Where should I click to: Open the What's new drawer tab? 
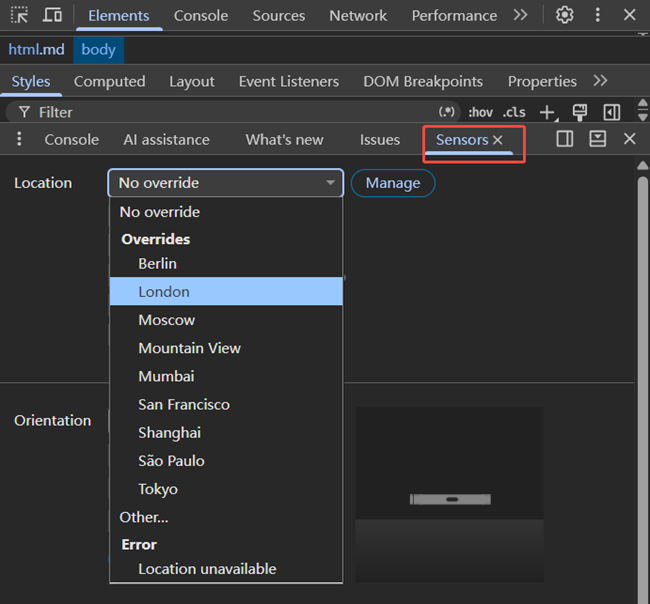[284, 140]
